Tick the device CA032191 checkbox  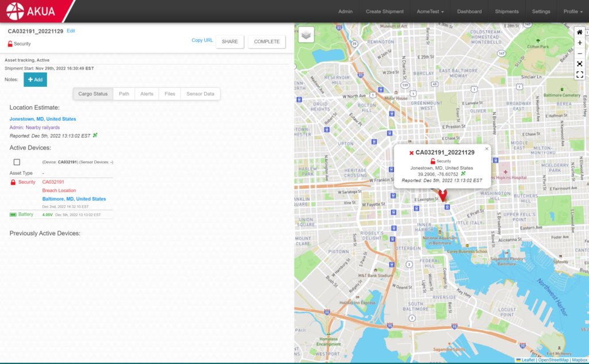[17, 162]
